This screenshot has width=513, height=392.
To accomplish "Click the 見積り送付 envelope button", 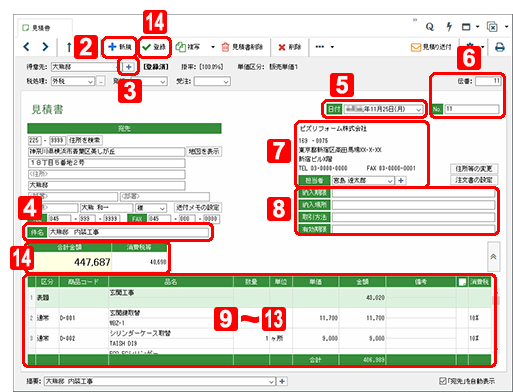I will tap(431, 47).
